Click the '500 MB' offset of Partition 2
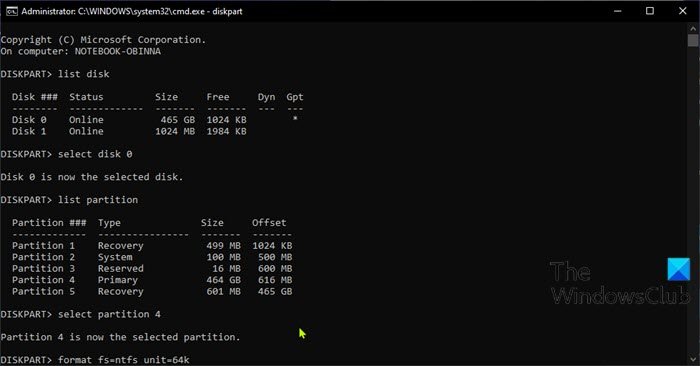This screenshot has height=366, width=700. (x=275, y=257)
